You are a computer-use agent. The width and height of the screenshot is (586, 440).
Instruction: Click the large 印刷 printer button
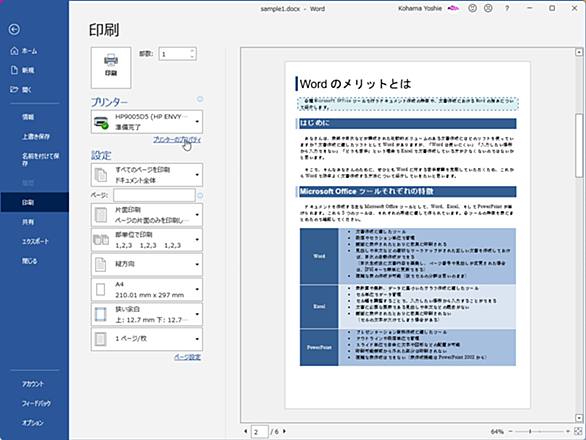[x=111, y=68]
